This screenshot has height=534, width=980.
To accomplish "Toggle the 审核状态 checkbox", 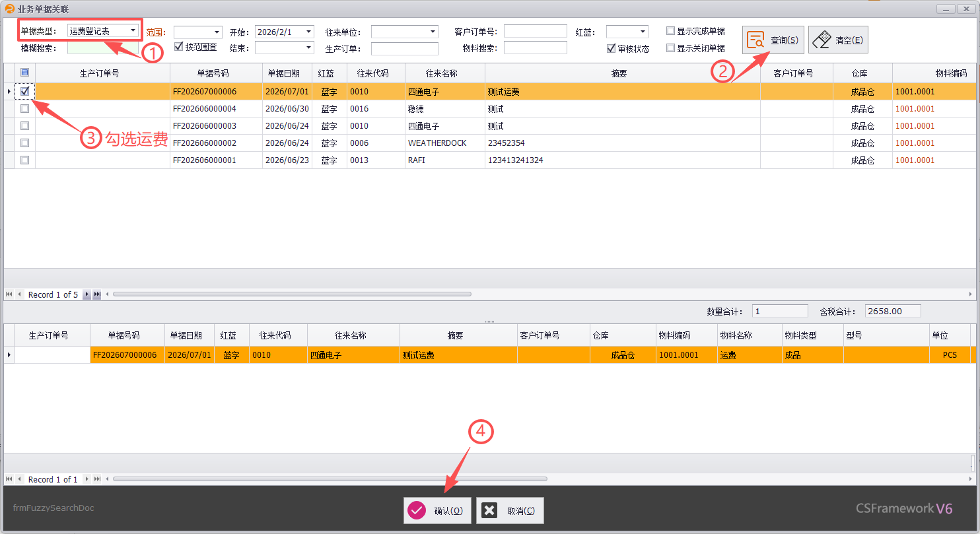I will tap(611, 48).
